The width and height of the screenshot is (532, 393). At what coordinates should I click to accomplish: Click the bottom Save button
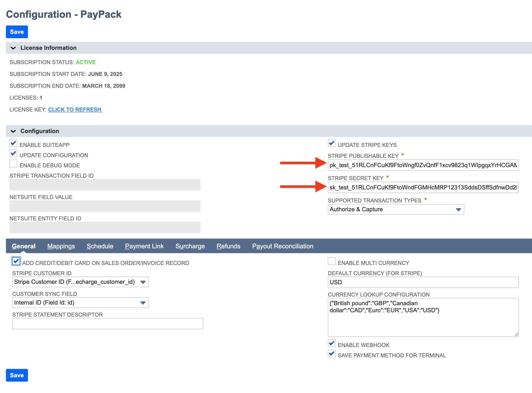[x=17, y=375]
